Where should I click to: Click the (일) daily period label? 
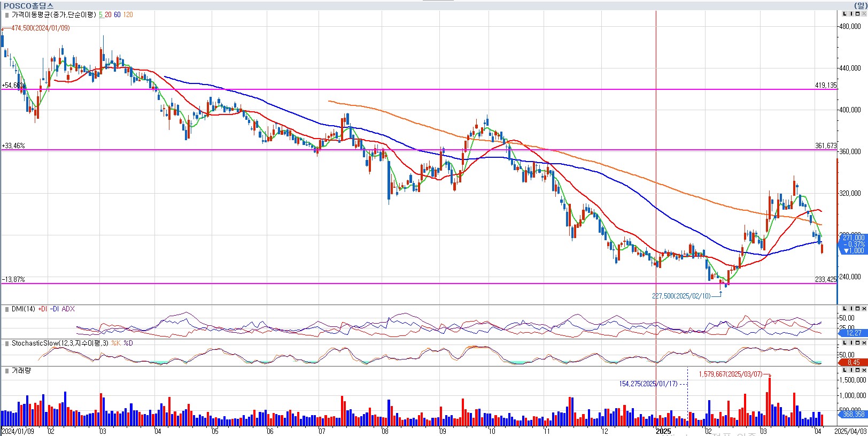point(861,5)
